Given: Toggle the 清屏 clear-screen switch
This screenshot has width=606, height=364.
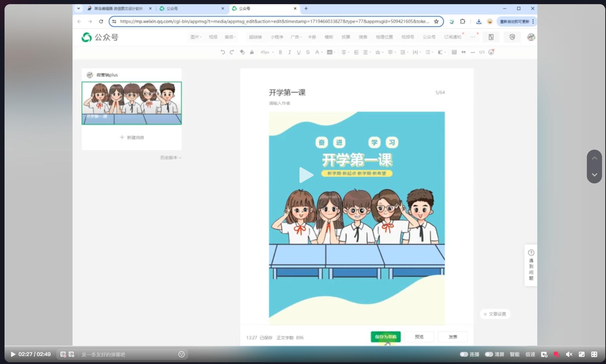Looking at the screenshot, I should (x=489, y=354).
